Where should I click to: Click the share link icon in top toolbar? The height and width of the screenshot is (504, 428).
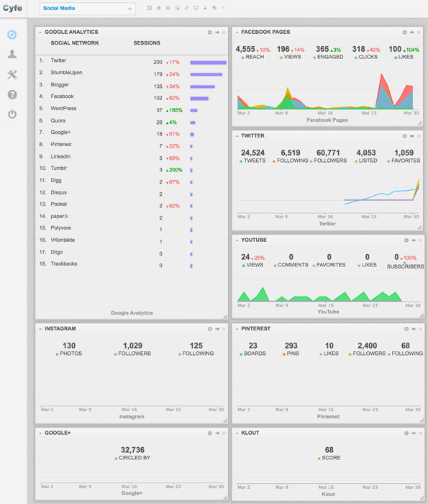point(186,8)
